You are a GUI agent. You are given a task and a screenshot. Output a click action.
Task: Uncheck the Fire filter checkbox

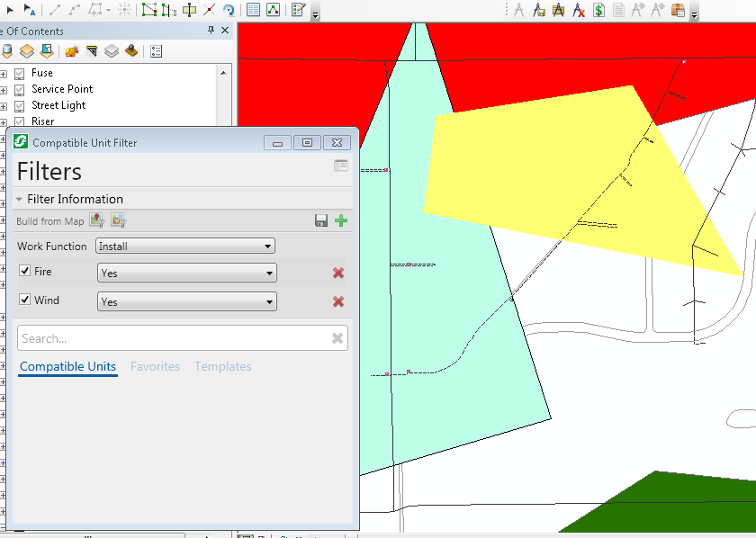(x=25, y=272)
